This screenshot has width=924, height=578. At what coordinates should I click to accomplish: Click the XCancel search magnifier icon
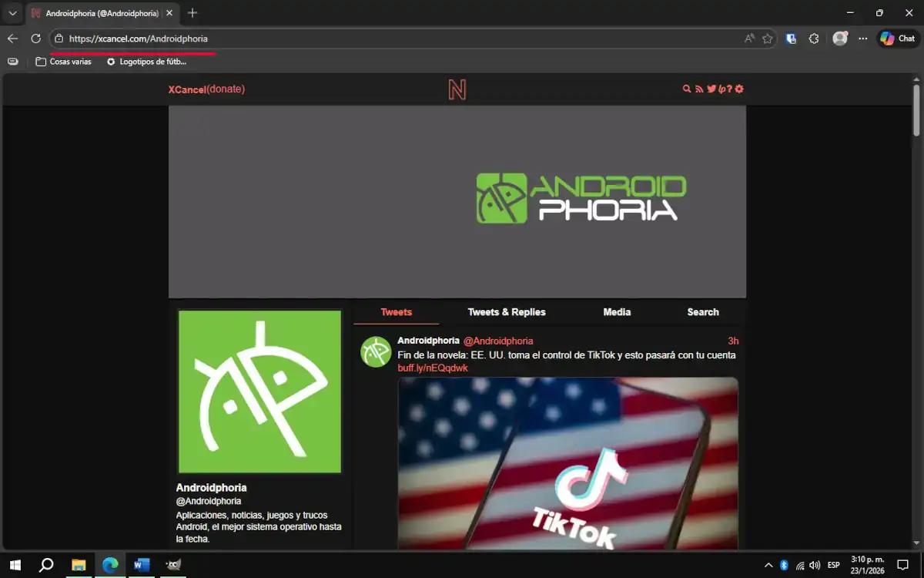tap(687, 89)
